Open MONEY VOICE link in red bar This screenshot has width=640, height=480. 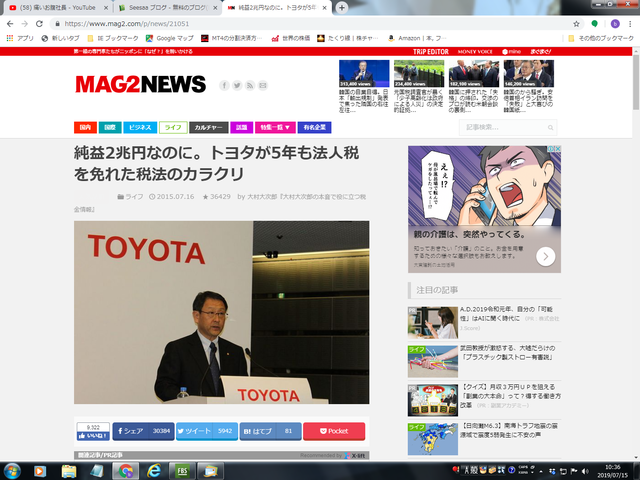pos(475,51)
